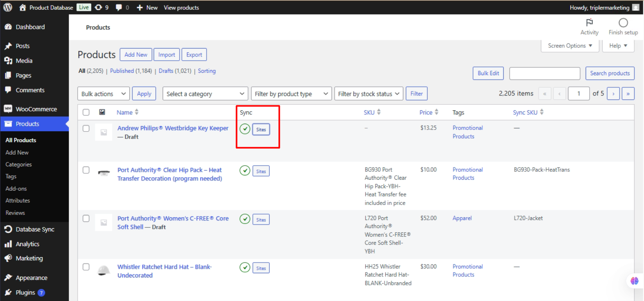Image resolution: width=644 pixels, height=301 pixels.
Task: Click the WordPress logo icon
Action: [8, 7]
